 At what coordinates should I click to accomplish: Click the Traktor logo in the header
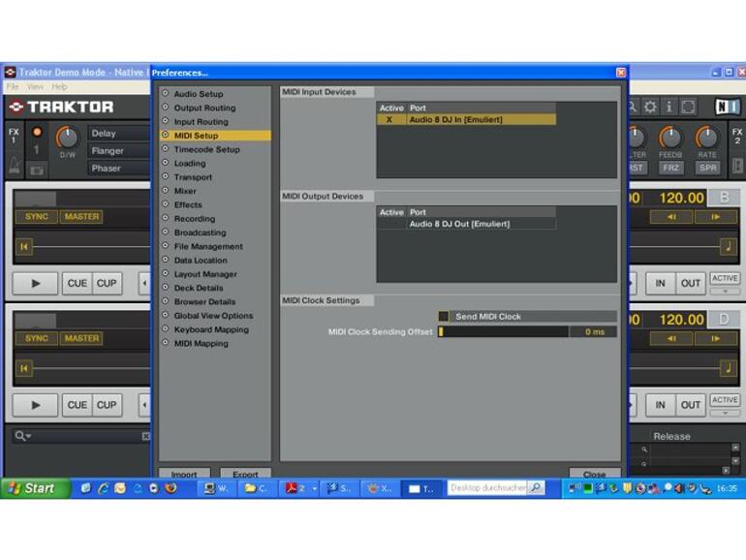pos(61,107)
